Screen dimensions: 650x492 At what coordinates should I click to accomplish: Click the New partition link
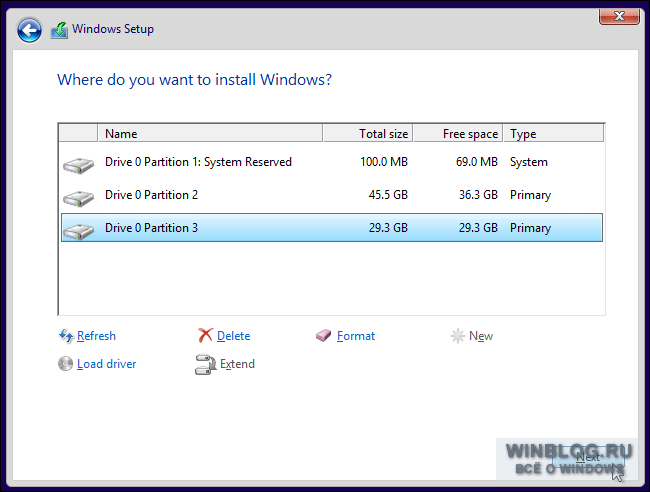[x=481, y=336]
